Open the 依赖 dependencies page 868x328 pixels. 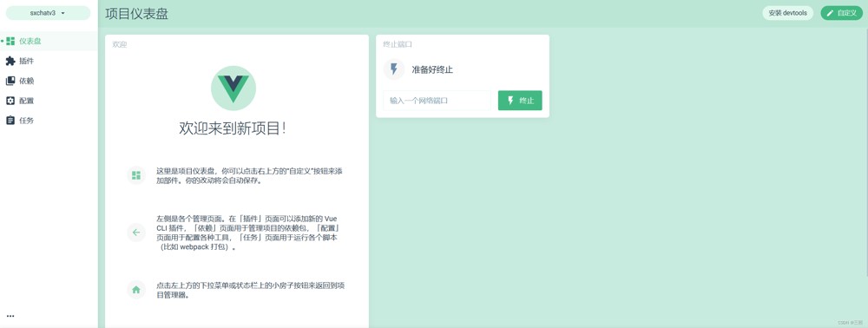point(49,81)
